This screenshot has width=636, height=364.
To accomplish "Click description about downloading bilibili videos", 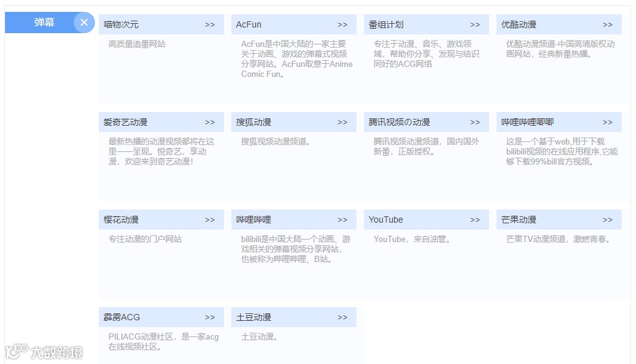I will pos(562,151).
